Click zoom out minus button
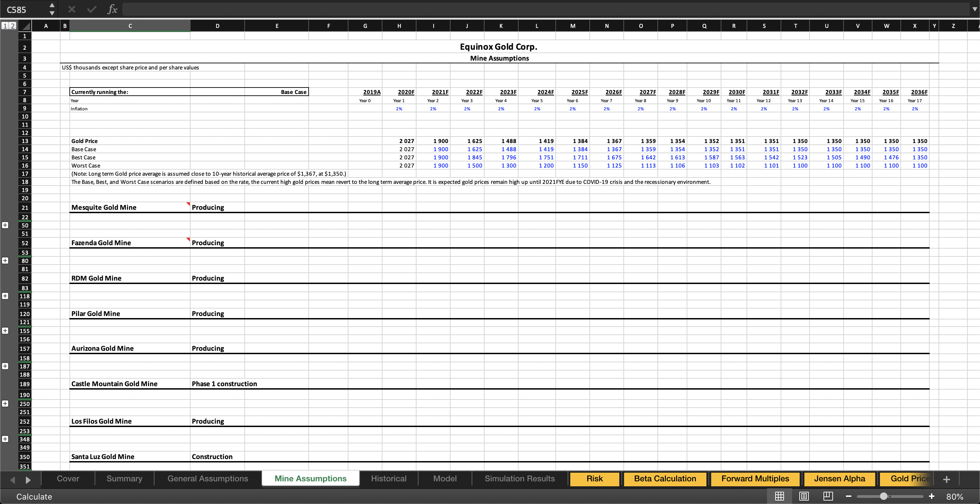Image resolution: width=980 pixels, height=504 pixels. pos(849,497)
